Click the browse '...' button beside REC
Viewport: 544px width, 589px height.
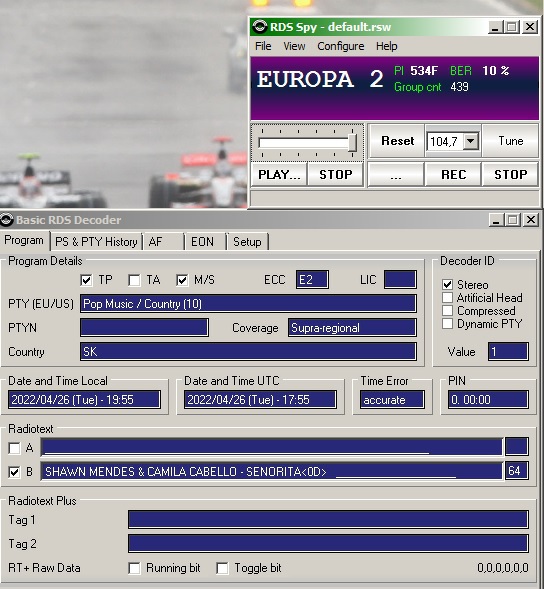pyautogui.click(x=396, y=175)
